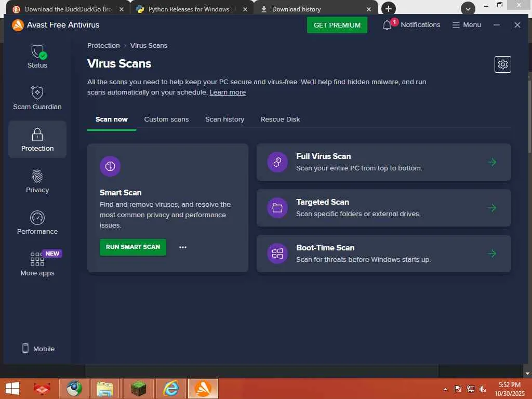Run Smart Scan
This screenshot has height=399, width=532.
(x=133, y=247)
